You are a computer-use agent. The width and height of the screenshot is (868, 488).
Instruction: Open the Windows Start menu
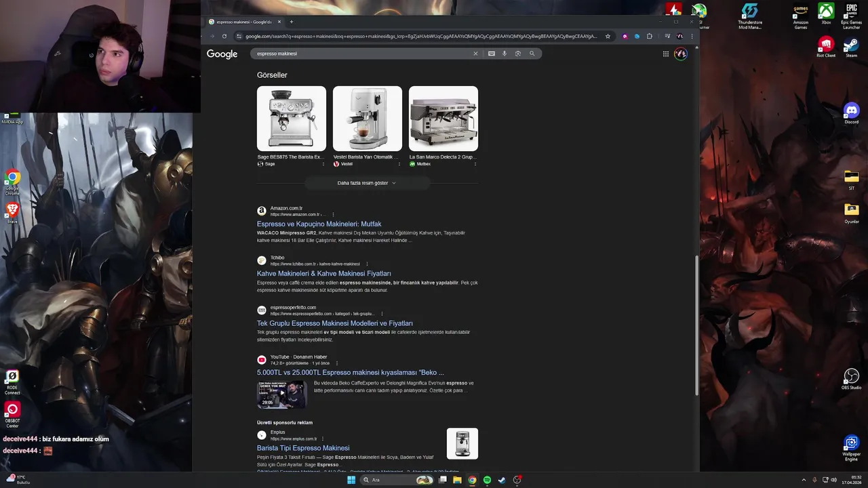(x=351, y=480)
